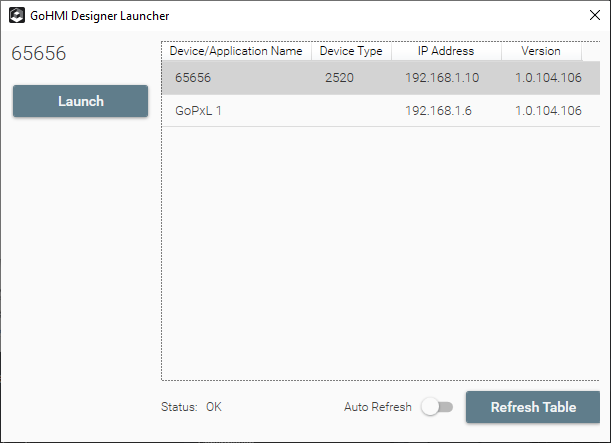Click version 1.0.104.106 in GoPxL 1 row
This screenshot has height=443, width=611.
tap(548, 111)
